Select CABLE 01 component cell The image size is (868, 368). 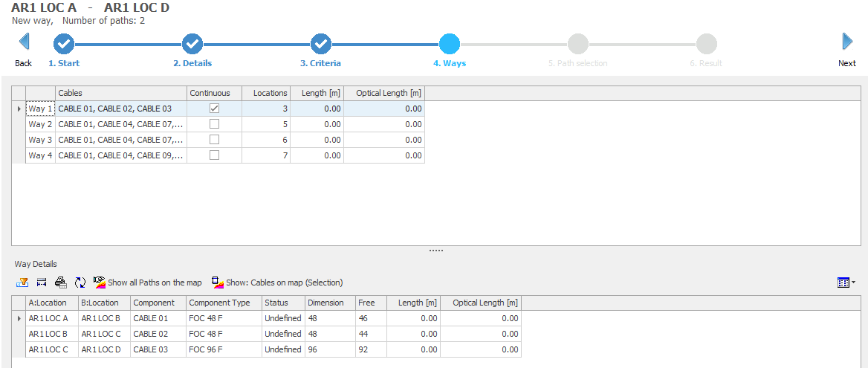(x=158, y=318)
